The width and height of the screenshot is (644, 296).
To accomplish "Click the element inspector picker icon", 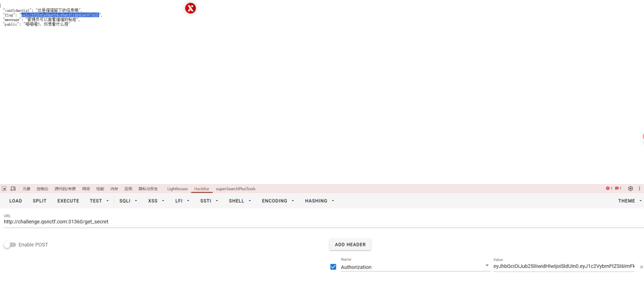I will click(4, 189).
